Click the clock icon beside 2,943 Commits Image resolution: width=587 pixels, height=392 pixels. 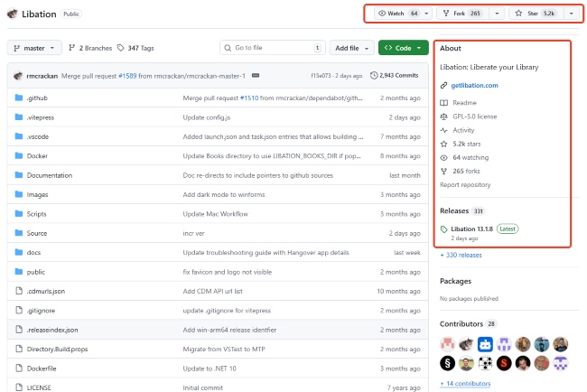pyautogui.click(x=374, y=75)
